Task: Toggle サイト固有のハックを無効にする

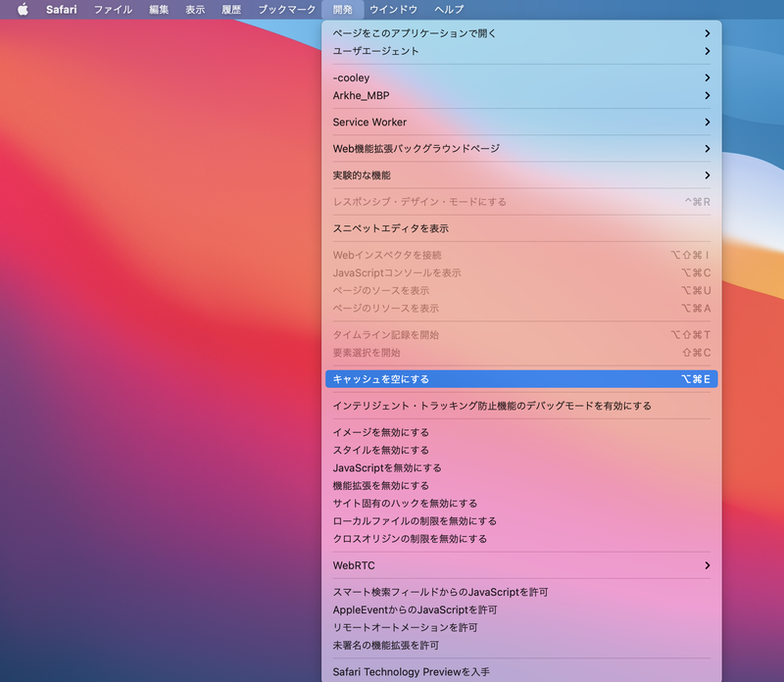Action: pos(521,504)
